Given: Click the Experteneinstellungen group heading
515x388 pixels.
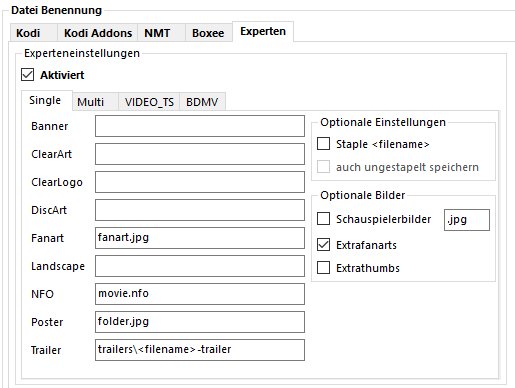Looking at the screenshot, I should tap(82, 53).
